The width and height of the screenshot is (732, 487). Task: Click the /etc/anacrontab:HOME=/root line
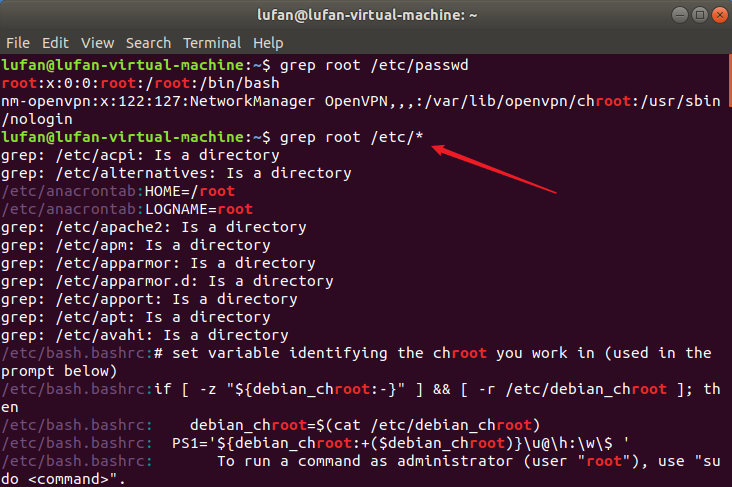(118, 191)
